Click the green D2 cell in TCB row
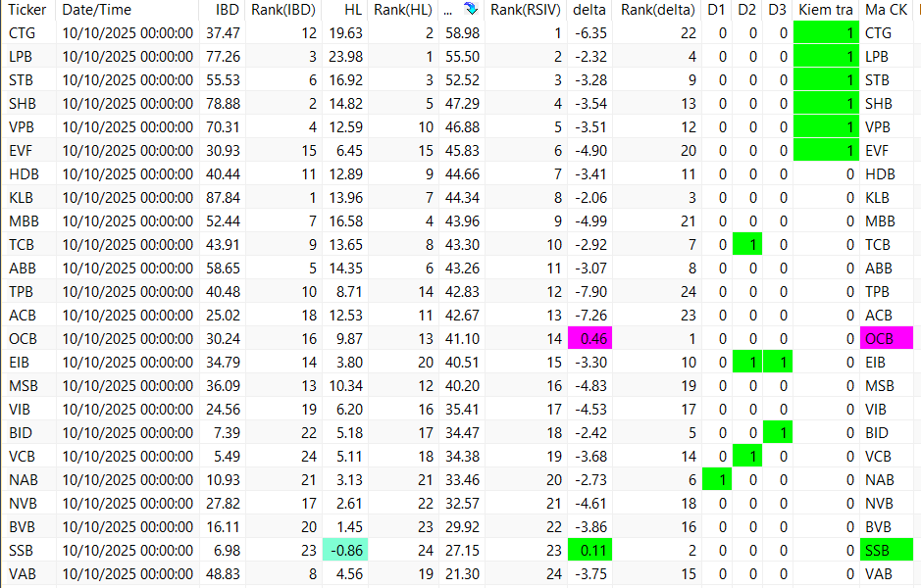 click(747, 245)
